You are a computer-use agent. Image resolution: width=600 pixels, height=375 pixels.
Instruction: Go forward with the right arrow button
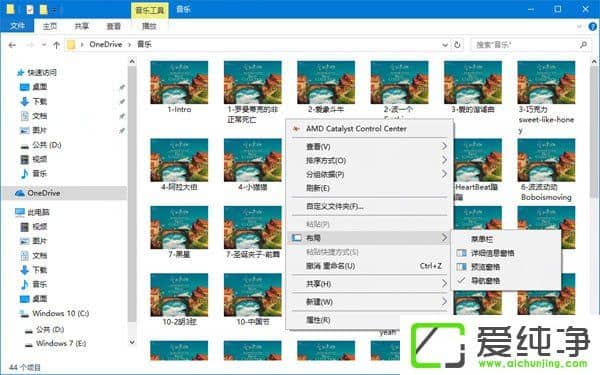(x=30, y=45)
